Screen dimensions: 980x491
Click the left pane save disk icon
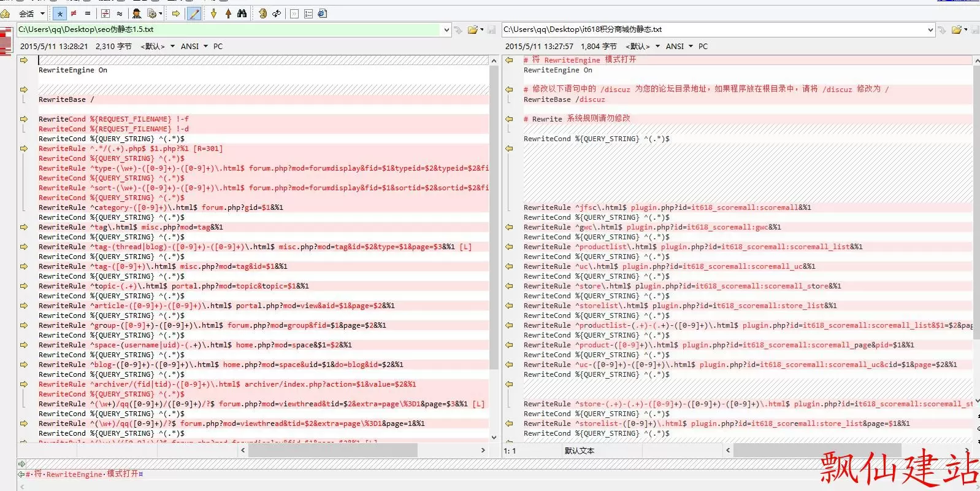click(x=491, y=29)
